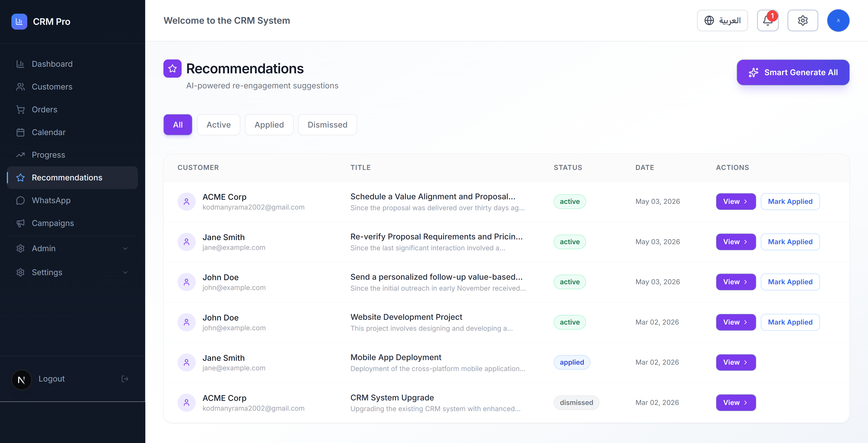Click John Doe avatar in Website row

pyautogui.click(x=187, y=322)
